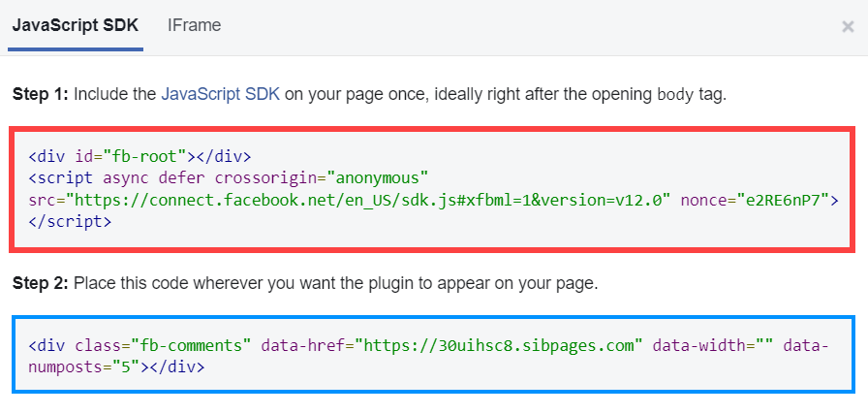
Task: Close the code dialog with X
Action: click(x=848, y=27)
